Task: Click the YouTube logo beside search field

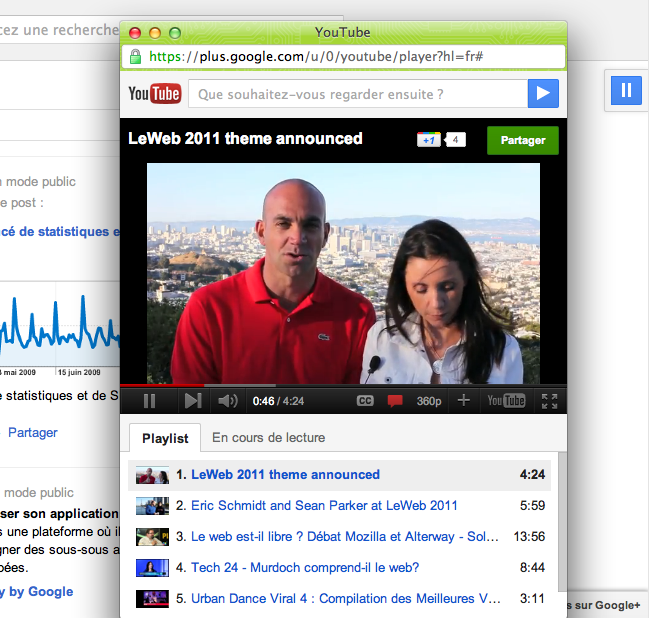Action: 154,94
